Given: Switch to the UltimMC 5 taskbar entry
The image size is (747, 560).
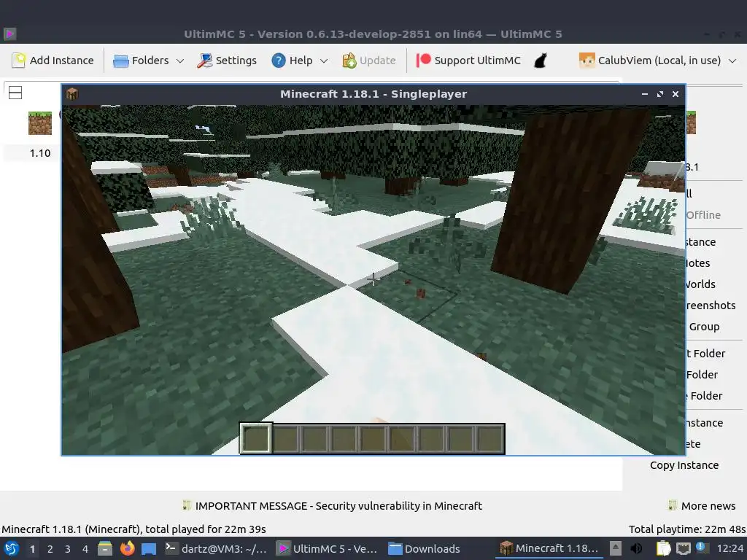Looking at the screenshot, I should pyautogui.click(x=328, y=548).
